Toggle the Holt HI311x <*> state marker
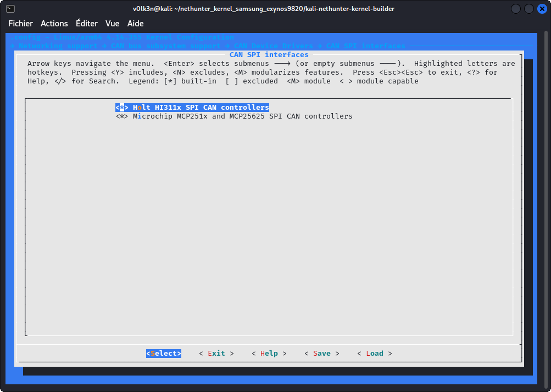The width and height of the screenshot is (551, 392). tap(122, 108)
